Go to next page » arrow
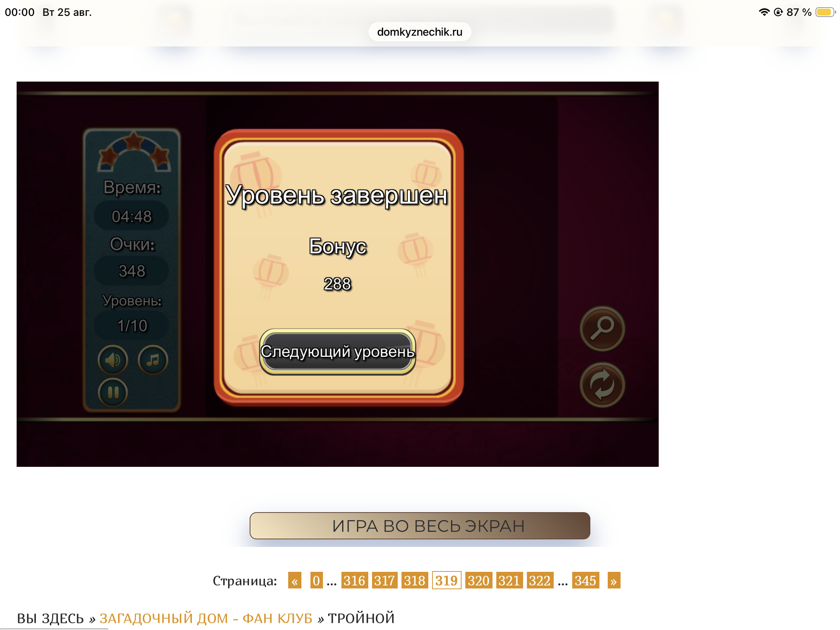The image size is (840, 630). [614, 581]
